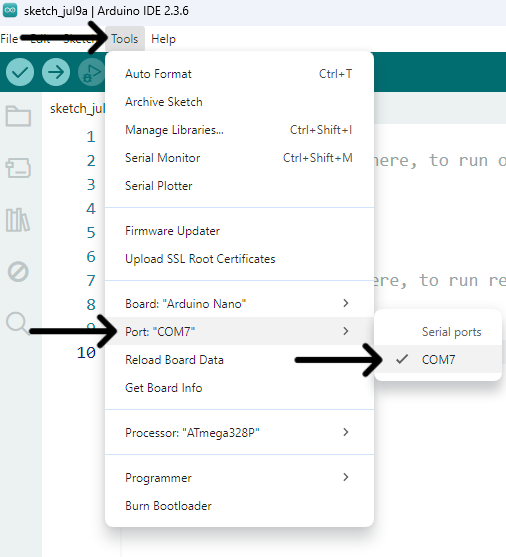This screenshot has height=557, width=506.
Task: Open the Port "COM7" submenu
Action: click(239, 331)
